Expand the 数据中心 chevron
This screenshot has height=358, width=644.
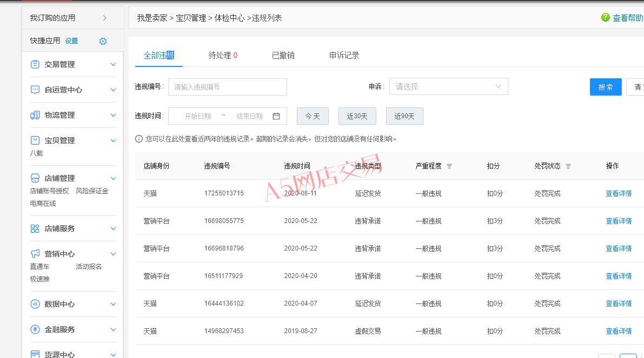(x=114, y=305)
